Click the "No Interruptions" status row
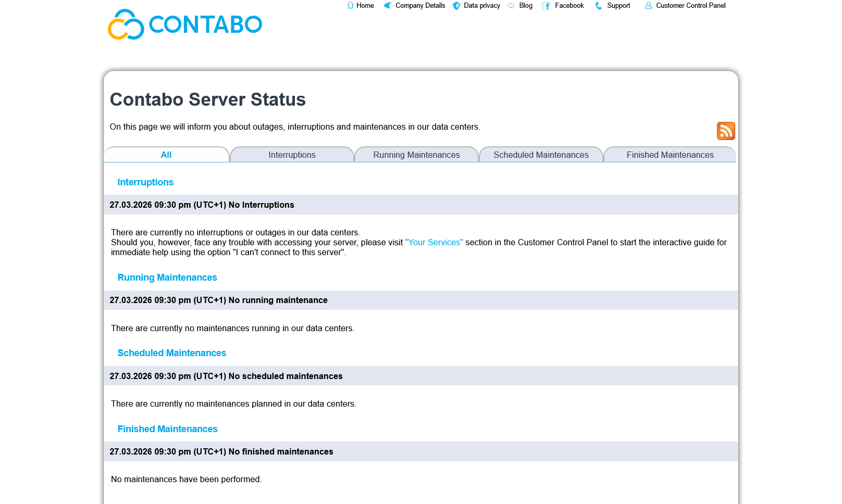This screenshot has width=842, height=504. 421,205
